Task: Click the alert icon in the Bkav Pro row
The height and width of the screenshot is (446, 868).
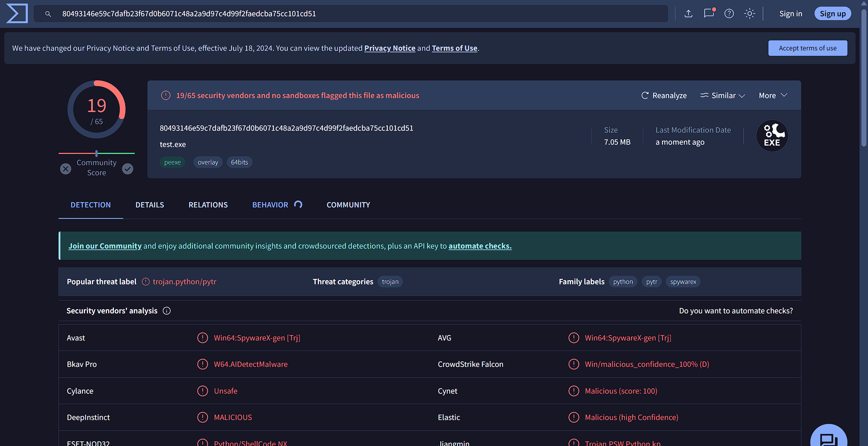Action: click(203, 364)
